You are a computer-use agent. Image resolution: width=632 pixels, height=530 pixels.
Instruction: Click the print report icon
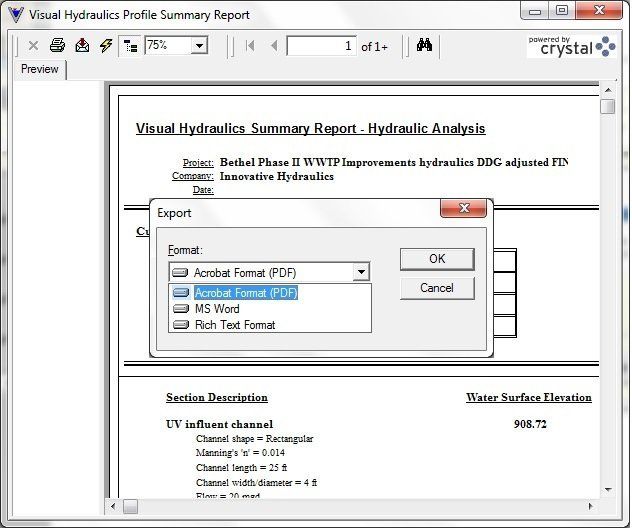tap(57, 46)
